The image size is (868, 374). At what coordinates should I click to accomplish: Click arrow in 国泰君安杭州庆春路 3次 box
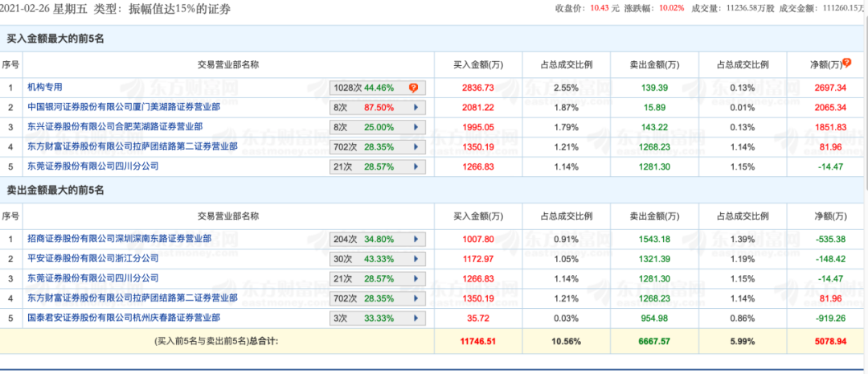tap(416, 319)
